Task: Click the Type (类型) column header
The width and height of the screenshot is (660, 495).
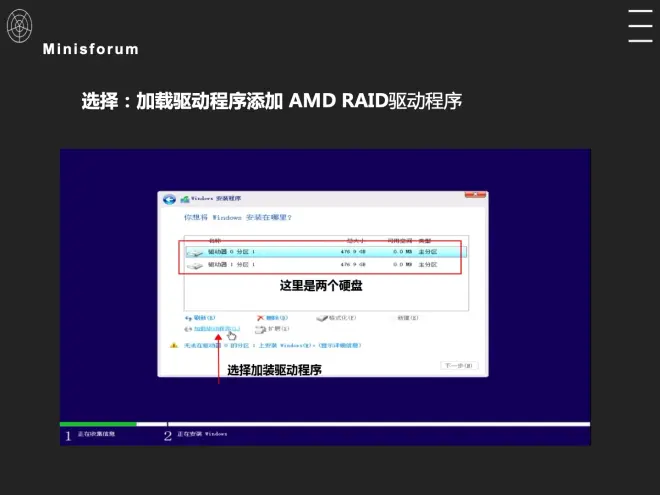Action: [425, 241]
